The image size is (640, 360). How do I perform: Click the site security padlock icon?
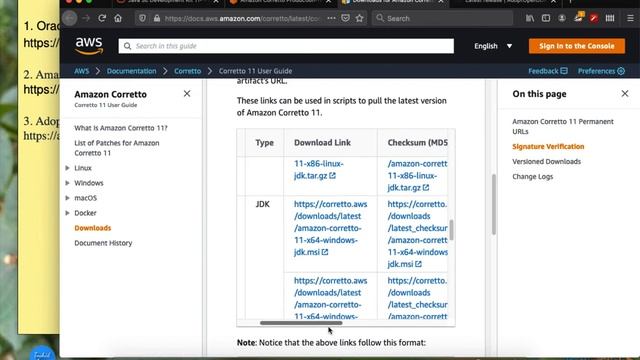[x=157, y=18]
